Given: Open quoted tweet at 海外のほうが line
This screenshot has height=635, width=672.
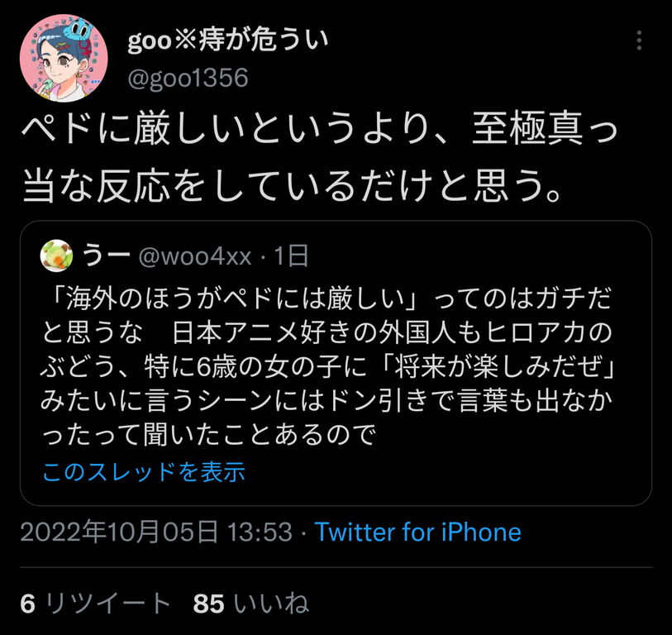Looking at the screenshot, I should pyautogui.click(x=327, y=298).
